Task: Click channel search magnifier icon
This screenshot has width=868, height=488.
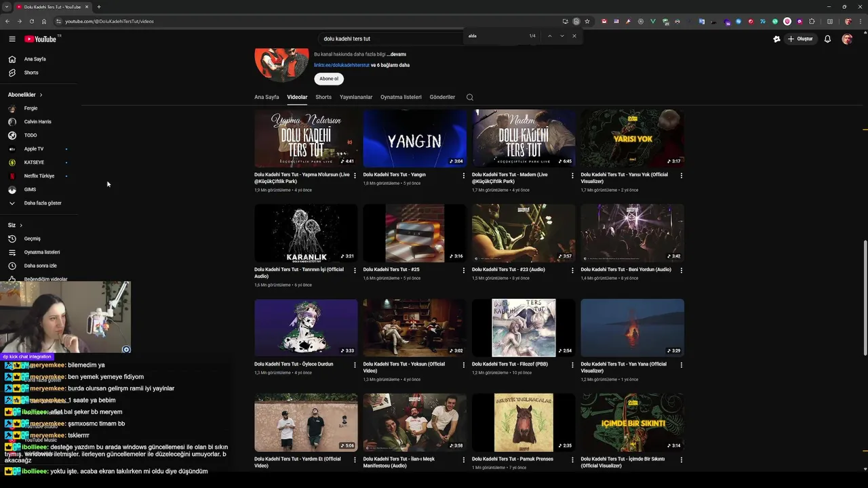Action: point(469,97)
